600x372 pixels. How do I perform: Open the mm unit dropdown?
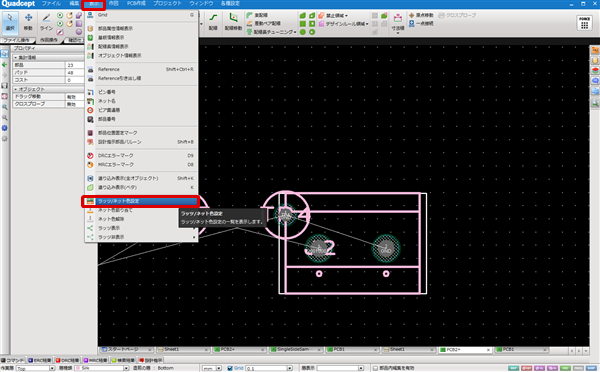pos(212,368)
